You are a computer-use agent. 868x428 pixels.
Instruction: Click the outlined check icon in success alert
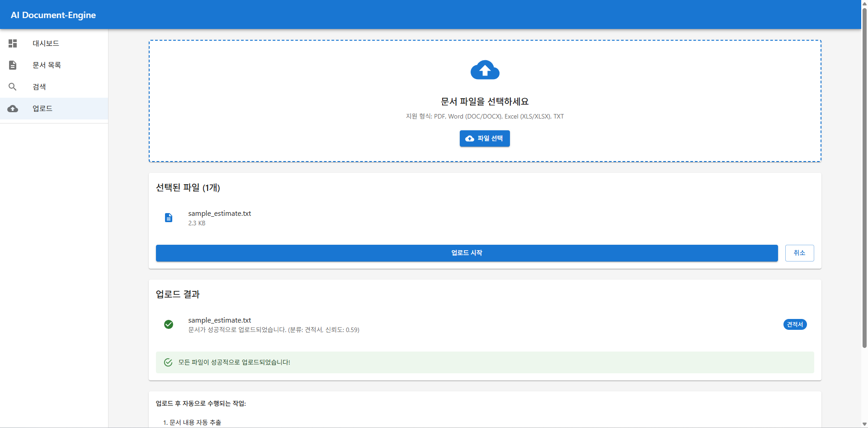[168, 362]
